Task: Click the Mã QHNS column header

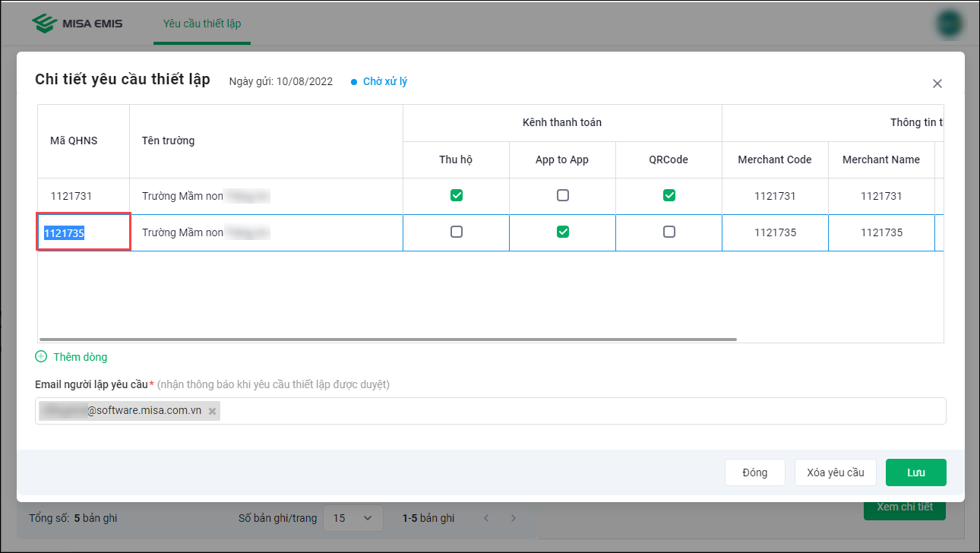Action: pos(84,141)
